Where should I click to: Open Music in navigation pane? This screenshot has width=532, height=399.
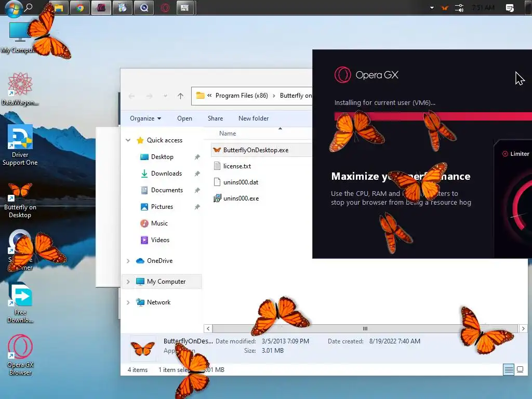[159, 223]
